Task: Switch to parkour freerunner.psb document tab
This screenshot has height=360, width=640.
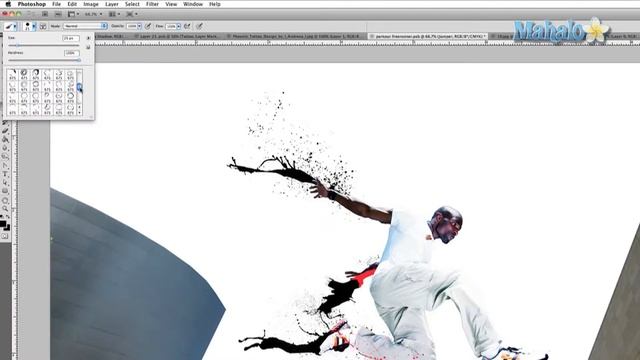Action: click(428, 36)
